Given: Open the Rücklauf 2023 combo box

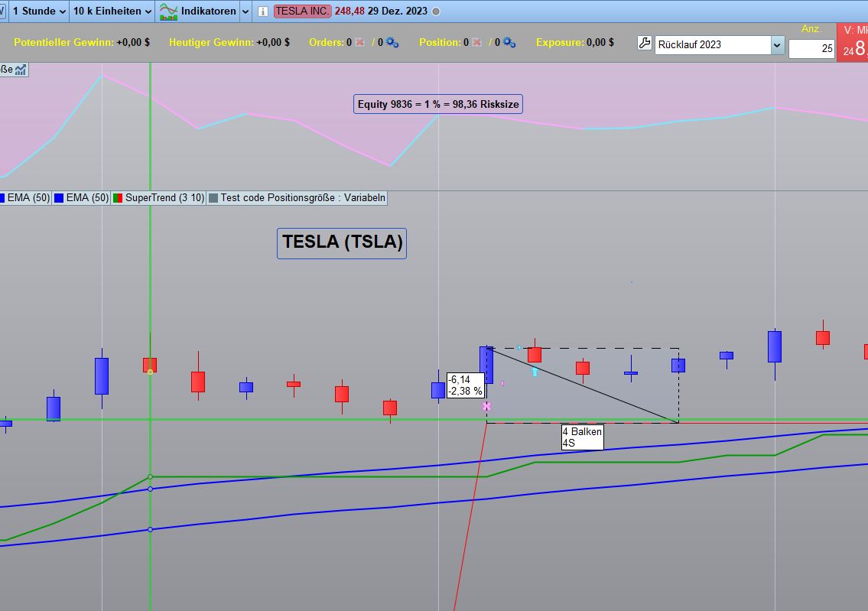Looking at the screenshot, I should (720, 45).
